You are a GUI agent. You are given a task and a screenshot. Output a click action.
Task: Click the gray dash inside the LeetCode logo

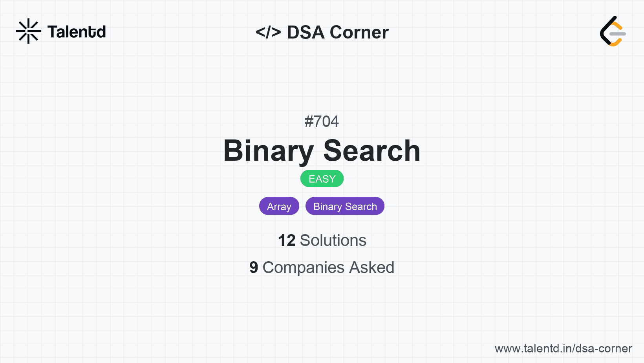[618, 34]
